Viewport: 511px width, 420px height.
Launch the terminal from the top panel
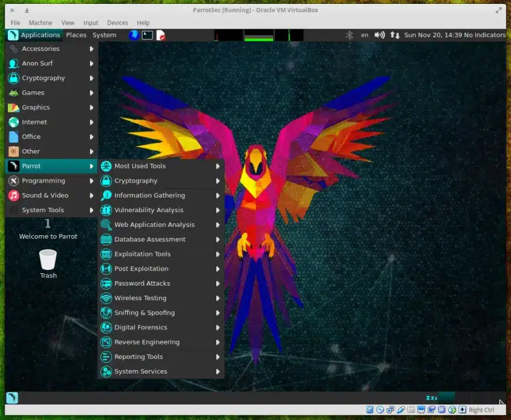(147, 34)
